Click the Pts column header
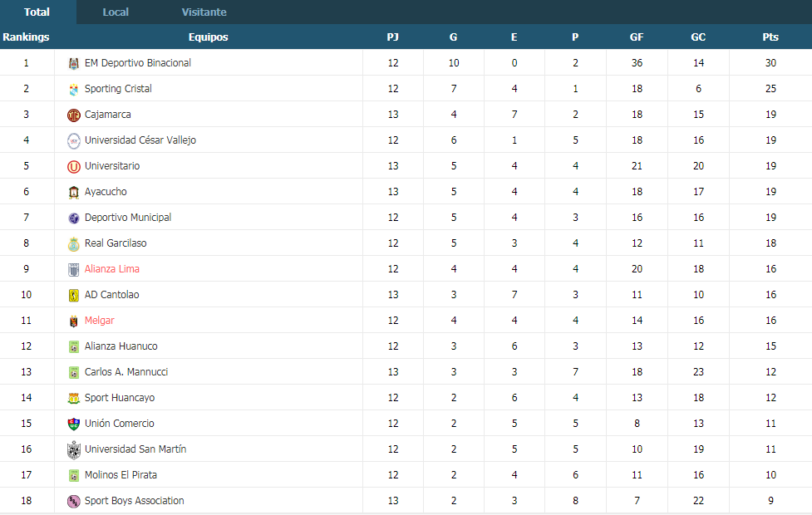Viewport: 812px width, 515px height. (770, 37)
